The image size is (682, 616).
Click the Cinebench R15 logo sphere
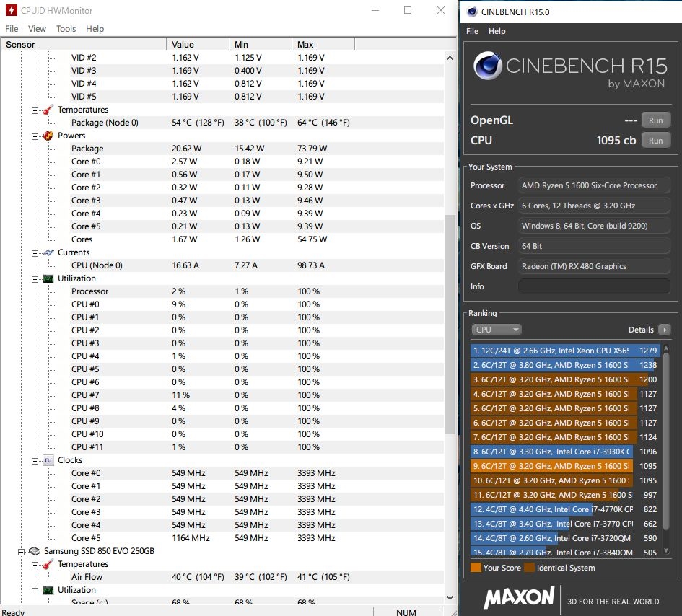tap(488, 66)
